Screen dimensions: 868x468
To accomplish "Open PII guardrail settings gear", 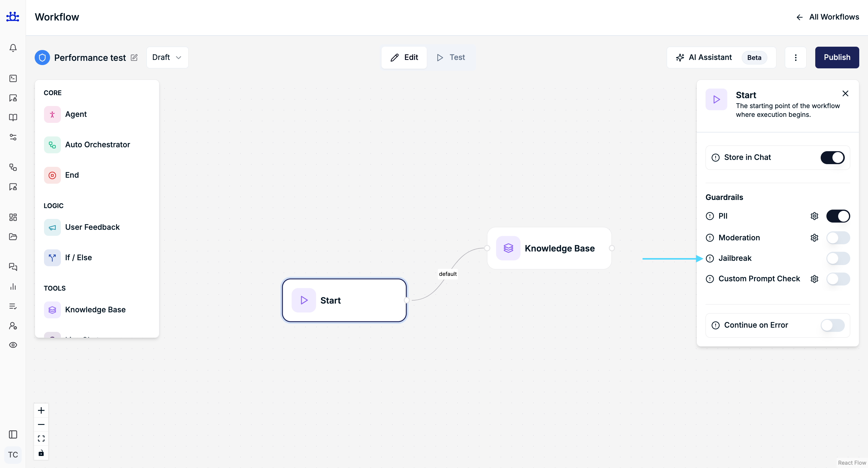I will click(x=814, y=216).
